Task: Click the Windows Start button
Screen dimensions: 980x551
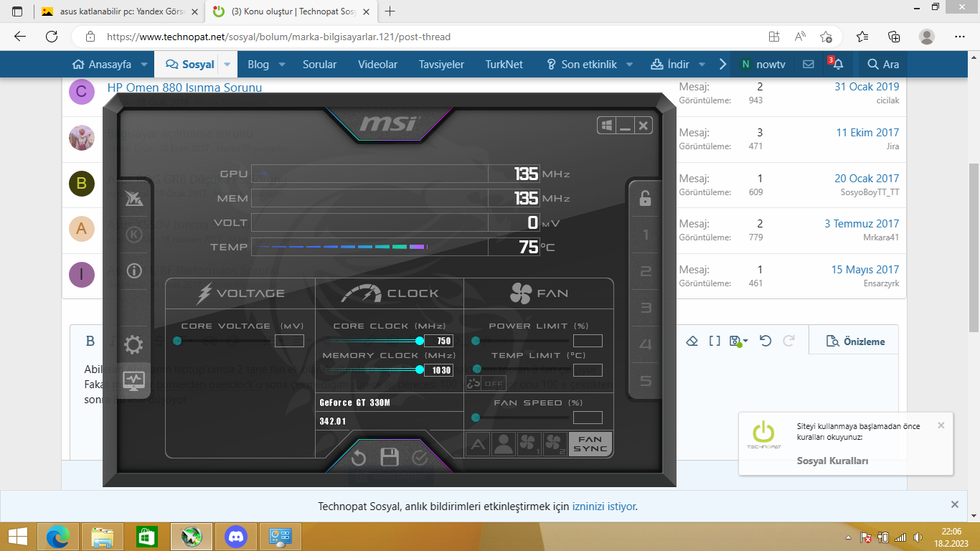Action: [17, 536]
